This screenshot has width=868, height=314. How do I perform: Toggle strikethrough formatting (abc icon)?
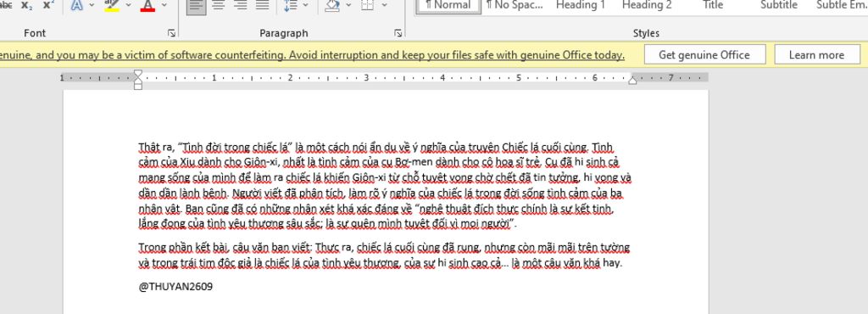point(6,5)
